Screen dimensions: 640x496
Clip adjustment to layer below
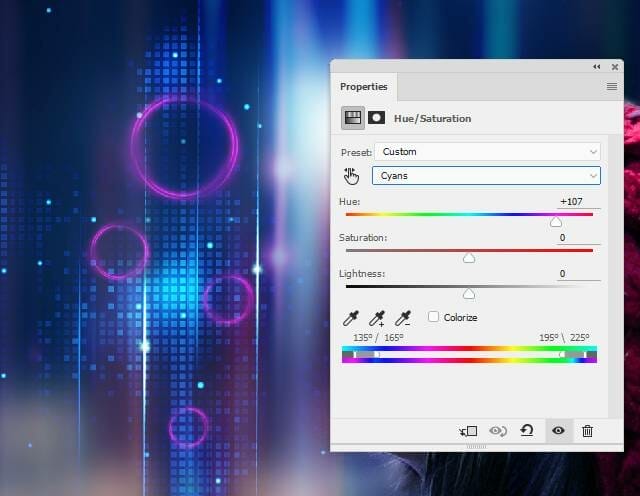coord(468,431)
